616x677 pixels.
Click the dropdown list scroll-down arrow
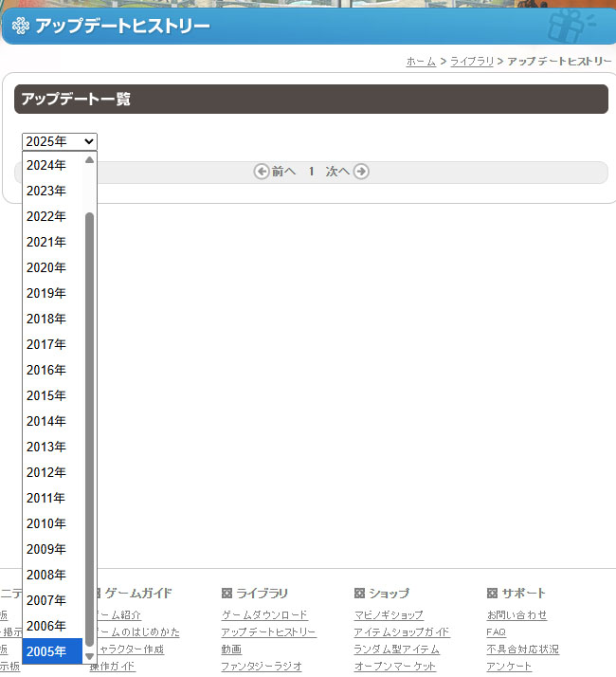89,656
